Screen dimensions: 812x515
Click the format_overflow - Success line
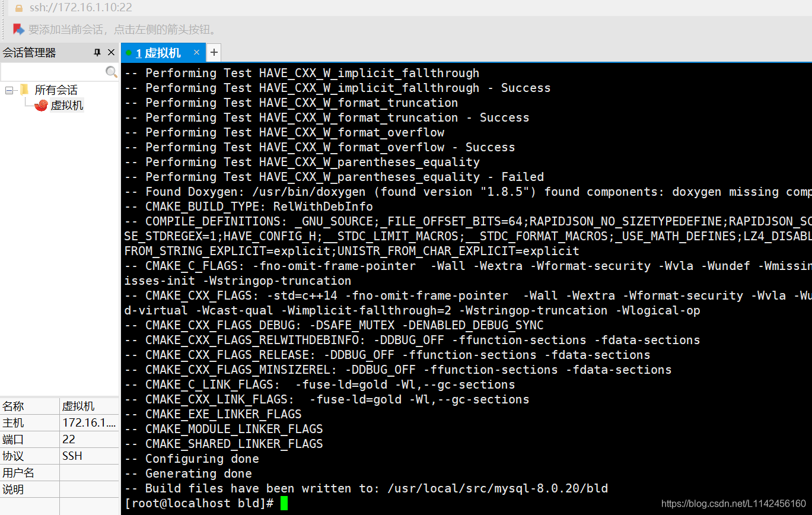click(320, 147)
